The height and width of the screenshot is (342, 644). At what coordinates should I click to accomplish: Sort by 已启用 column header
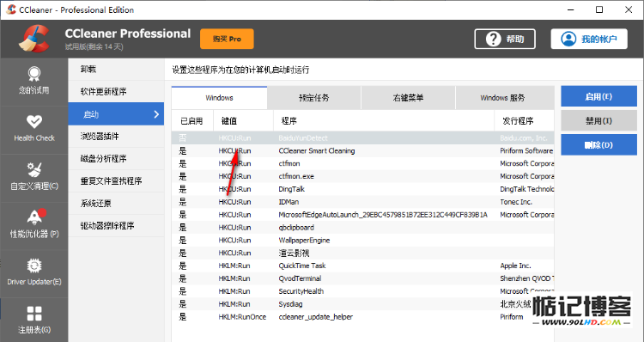pyautogui.click(x=192, y=121)
